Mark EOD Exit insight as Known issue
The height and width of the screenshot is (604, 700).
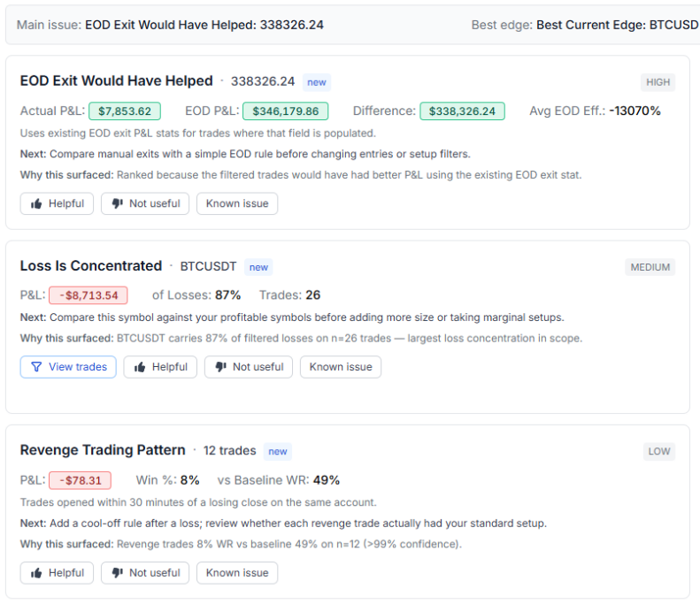pos(237,203)
